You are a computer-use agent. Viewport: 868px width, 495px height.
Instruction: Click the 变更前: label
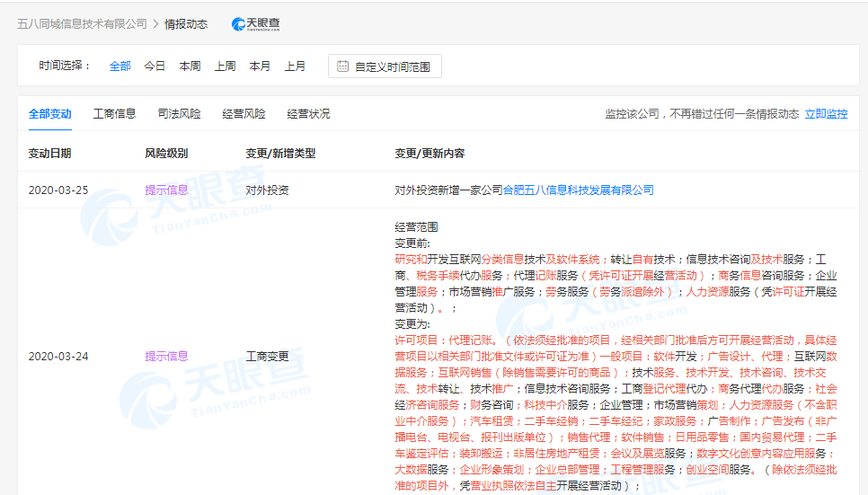[412, 243]
